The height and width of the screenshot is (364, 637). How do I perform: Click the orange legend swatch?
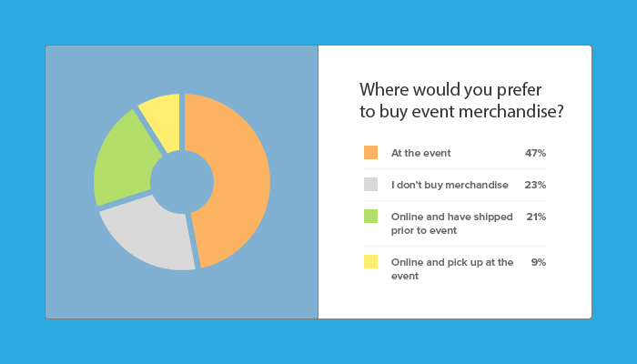coord(370,152)
